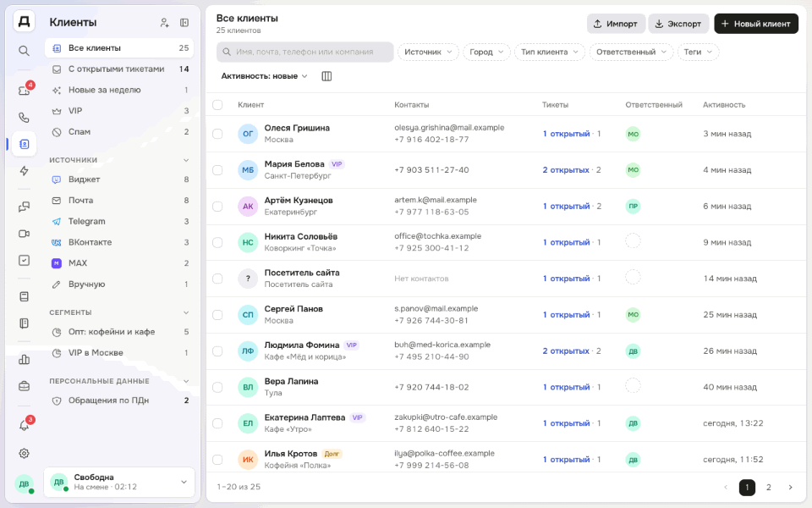Tick the checkbox for Артём Кузнецов
The height and width of the screenshot is (508, 812).
pos(217,207)
